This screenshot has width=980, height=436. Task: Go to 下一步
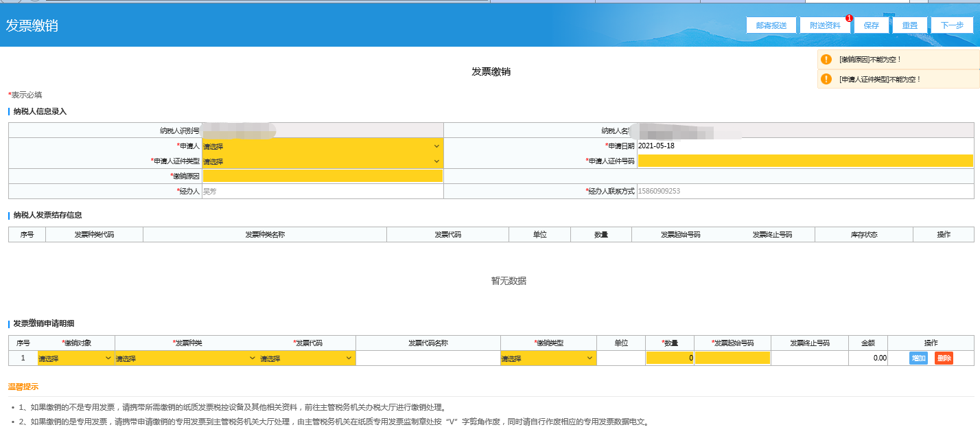coord(952,25)
